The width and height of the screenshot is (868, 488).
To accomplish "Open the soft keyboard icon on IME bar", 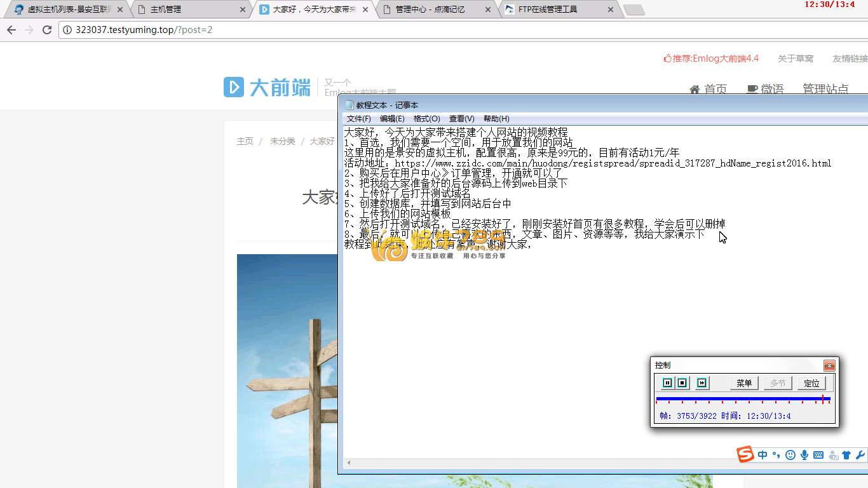I will click(818, 455).
